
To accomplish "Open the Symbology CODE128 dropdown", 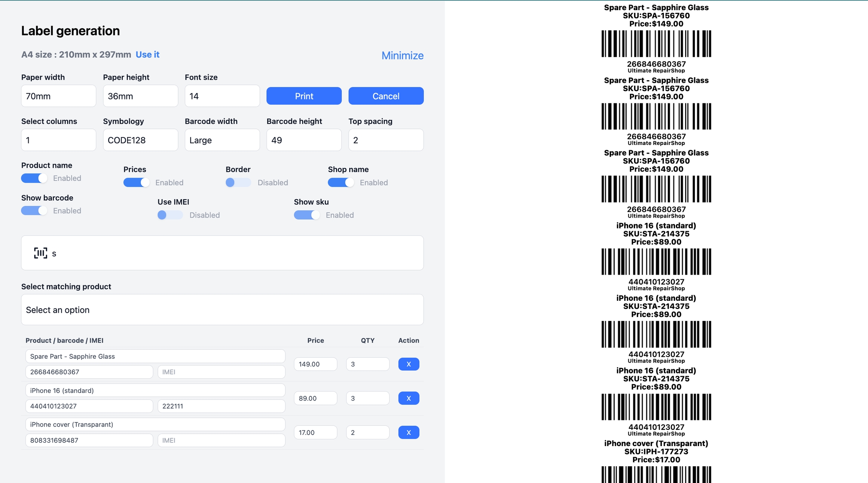I will pyautogui.click(x=140, y=140).
